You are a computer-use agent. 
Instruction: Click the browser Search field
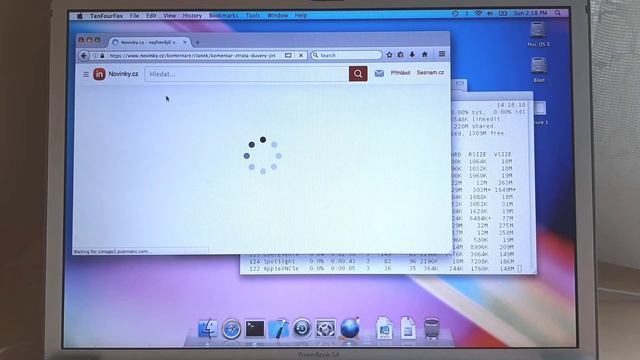pos(346,55)
